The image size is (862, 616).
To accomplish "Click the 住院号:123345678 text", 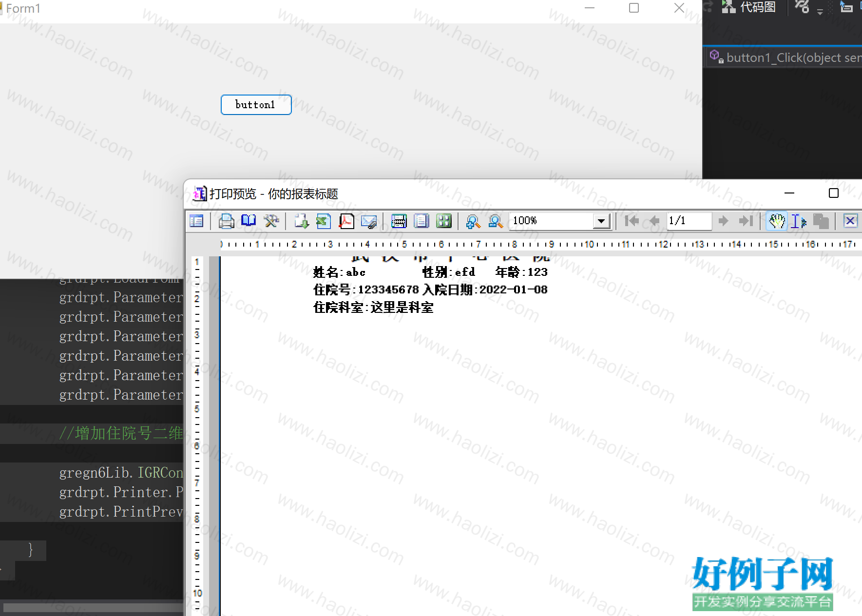I will tap(366, 289).
